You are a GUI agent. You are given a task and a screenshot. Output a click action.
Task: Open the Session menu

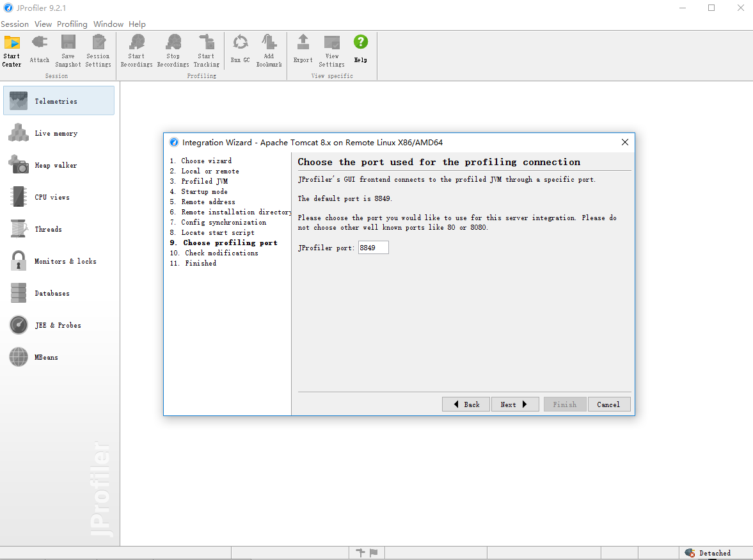(x=15, y=24)
